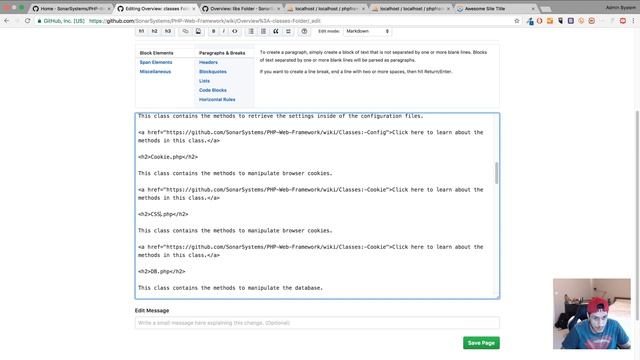Open the Horizontal Rules help topic
The height and width of the screenshot is (360, 640).
click(217, 100)
